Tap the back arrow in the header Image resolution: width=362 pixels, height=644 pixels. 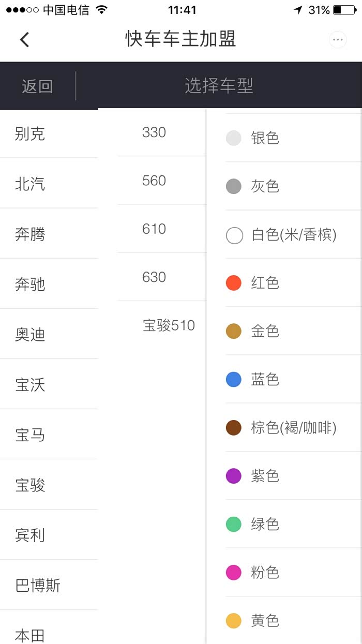(x=24, y=40)
